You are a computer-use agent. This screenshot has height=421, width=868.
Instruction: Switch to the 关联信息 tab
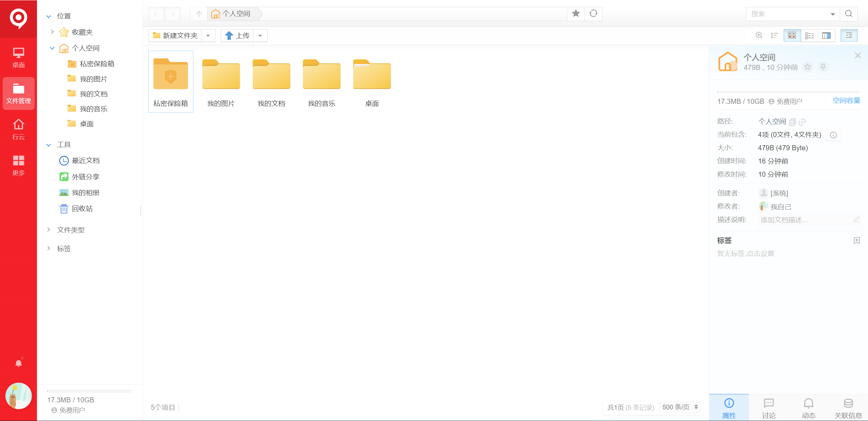pyautogui.click(x=848, y=408)
